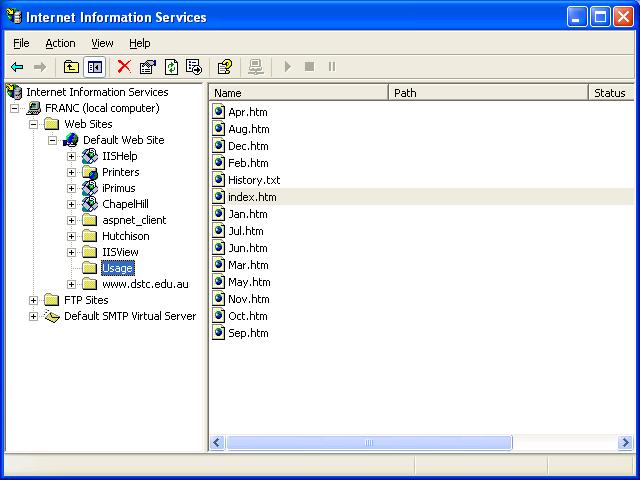Select the index.htm file
Image resolution: width=640 pixels, height=480 pixels.
(x=251, y=197)
